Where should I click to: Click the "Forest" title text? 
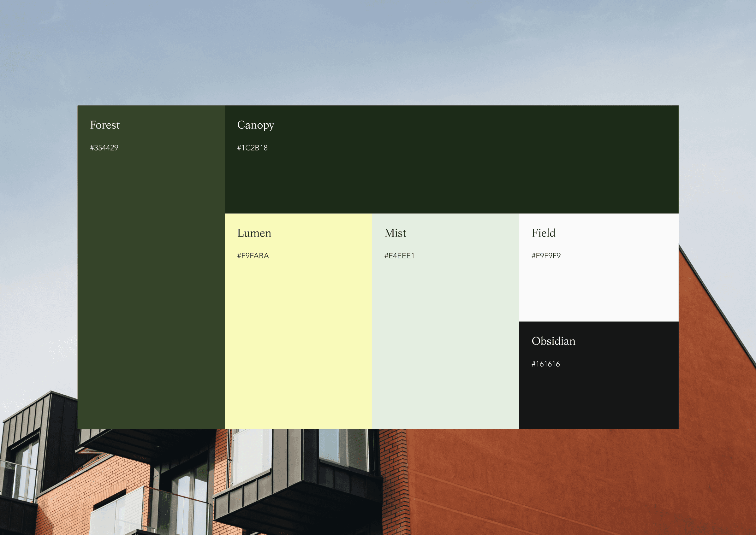pyautogui.click(x=105, y=125)
